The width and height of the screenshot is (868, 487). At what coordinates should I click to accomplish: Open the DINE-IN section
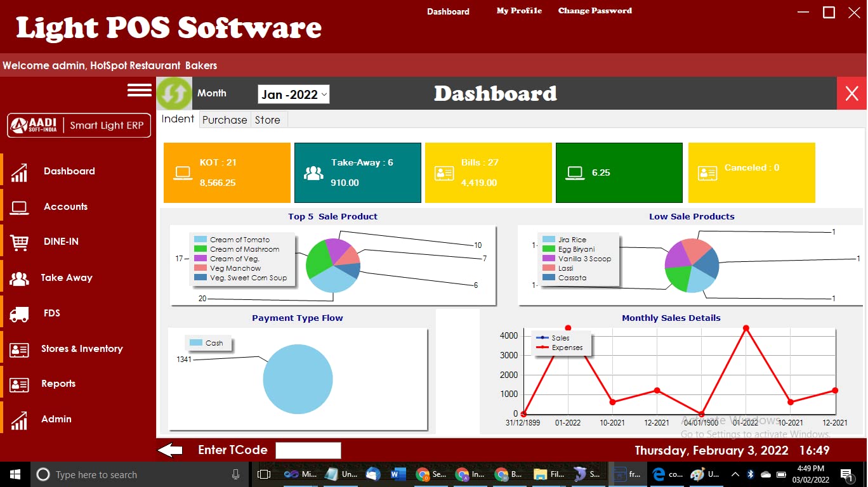61,242
